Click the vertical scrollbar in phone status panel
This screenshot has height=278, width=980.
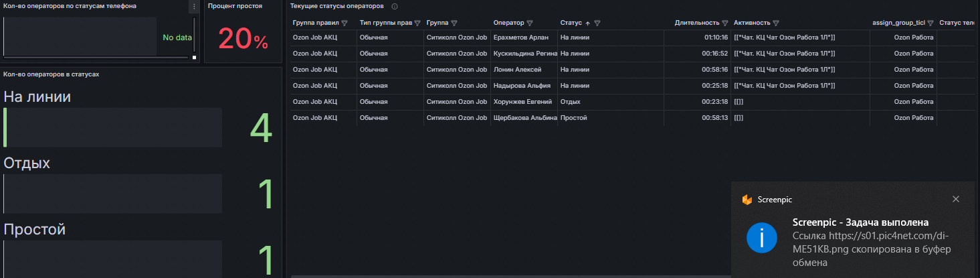195,33
